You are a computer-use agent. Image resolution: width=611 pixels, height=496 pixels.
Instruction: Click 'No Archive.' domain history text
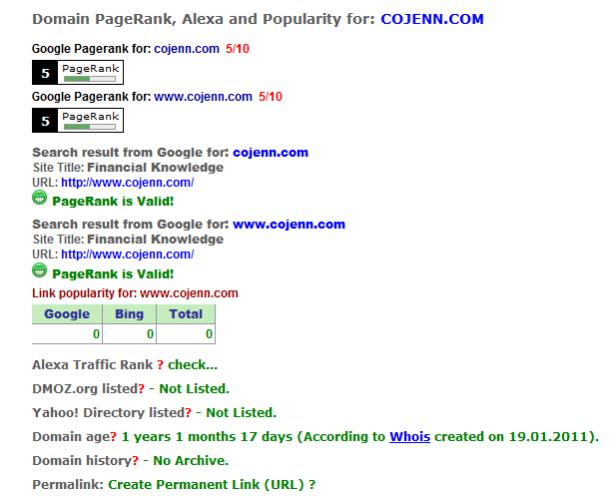pos(191,461)
